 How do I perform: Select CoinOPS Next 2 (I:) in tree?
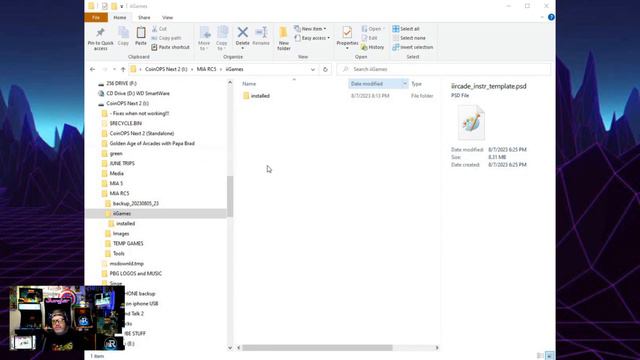(127, 104)
